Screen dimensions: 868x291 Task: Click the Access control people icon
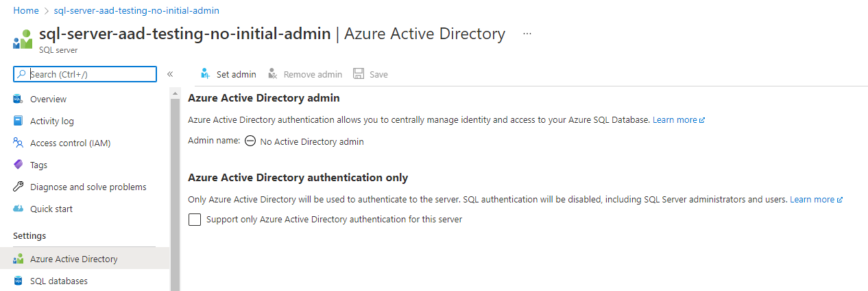(x=19, y=143)
